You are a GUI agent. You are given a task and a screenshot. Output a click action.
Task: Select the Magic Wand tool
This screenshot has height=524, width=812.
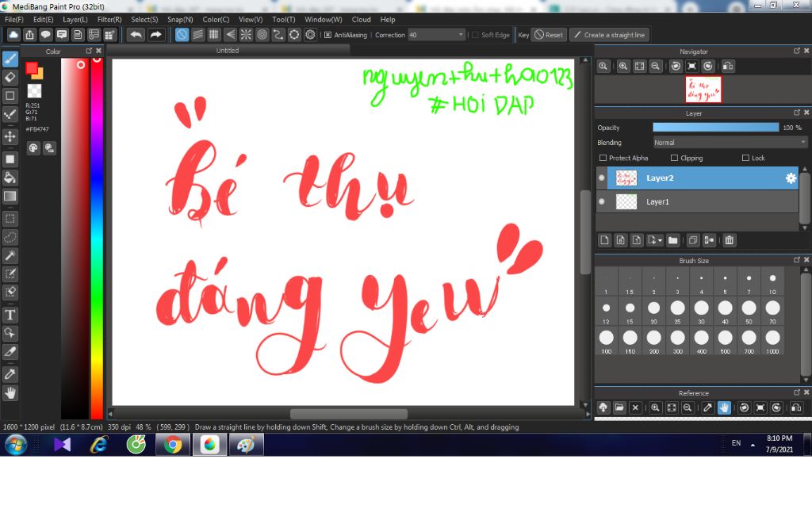[10, 255]
